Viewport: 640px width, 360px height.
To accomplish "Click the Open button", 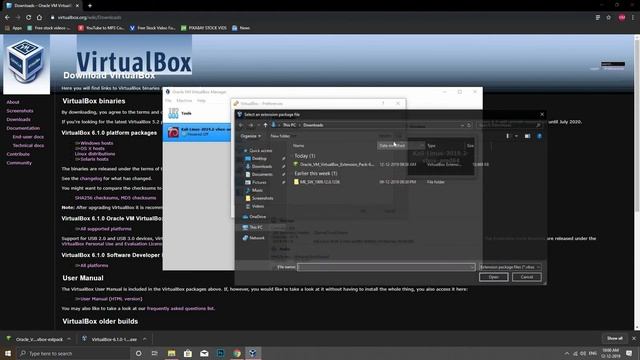I will pos(493,277).
